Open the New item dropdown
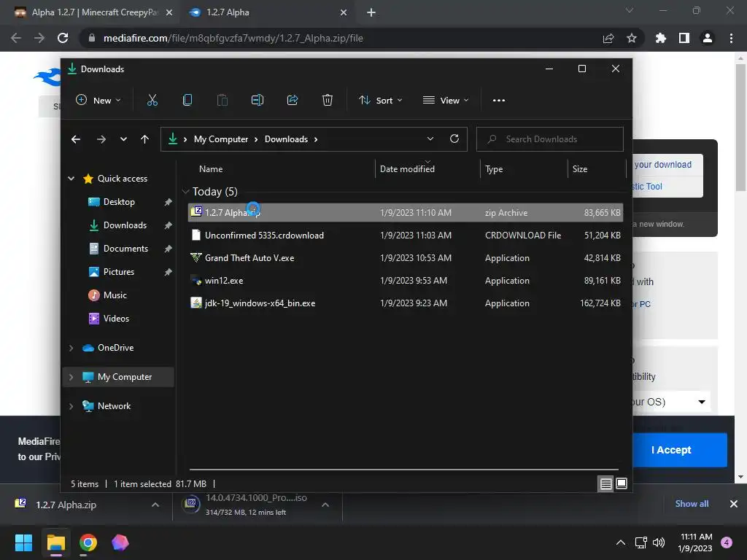Screen dimensions: 747x560 98,101
